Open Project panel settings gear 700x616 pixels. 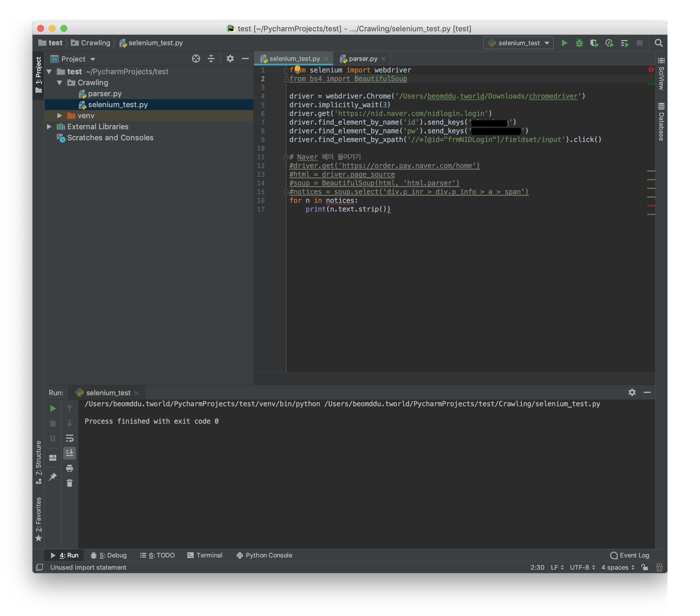click(x=230, y=59)
